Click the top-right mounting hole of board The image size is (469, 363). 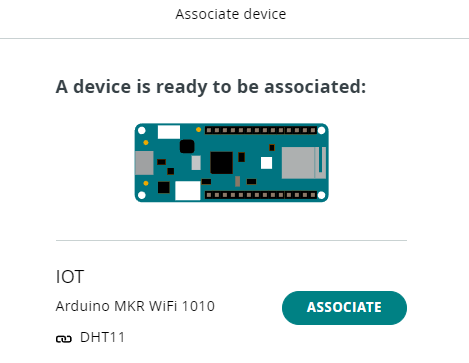[321, 131]
